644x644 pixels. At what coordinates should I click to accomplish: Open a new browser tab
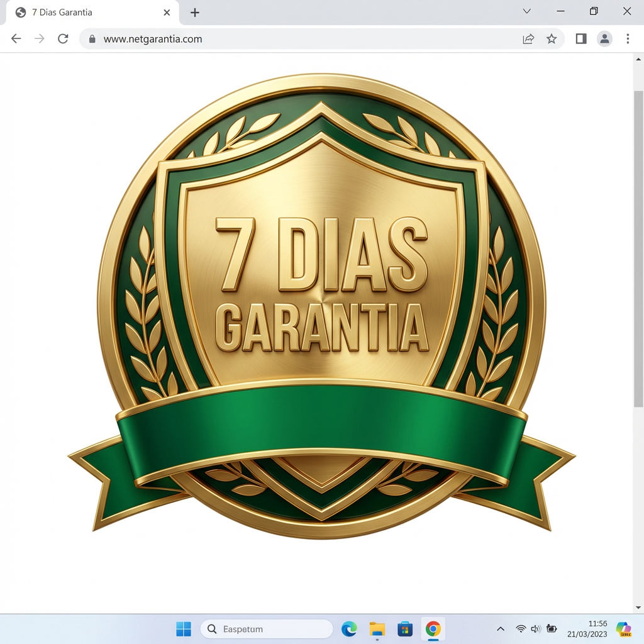tap(195, 12)
